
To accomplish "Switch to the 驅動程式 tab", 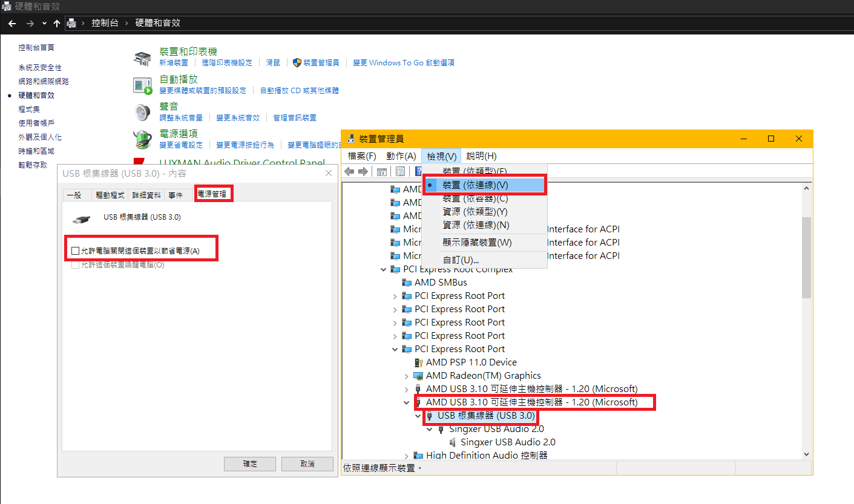I will pyautogui.click(x=110, y=195).
